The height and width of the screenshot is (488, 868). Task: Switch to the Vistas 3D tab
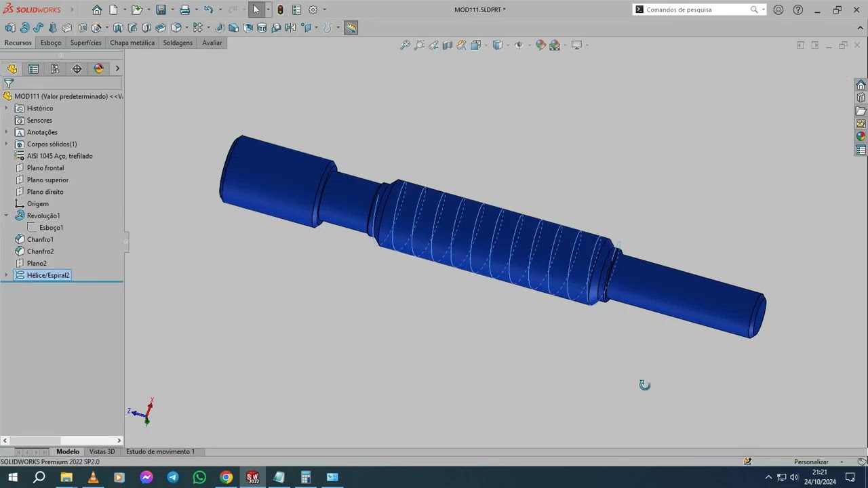tap(102, 451)
